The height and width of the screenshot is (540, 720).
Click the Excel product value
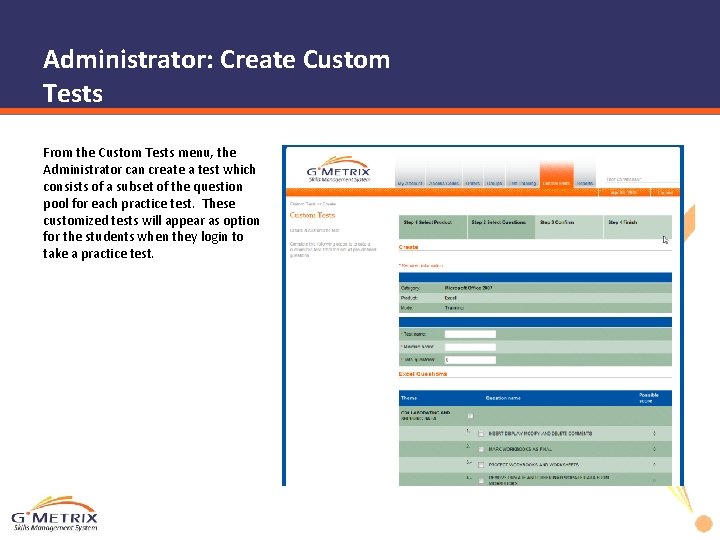(450, 298)
